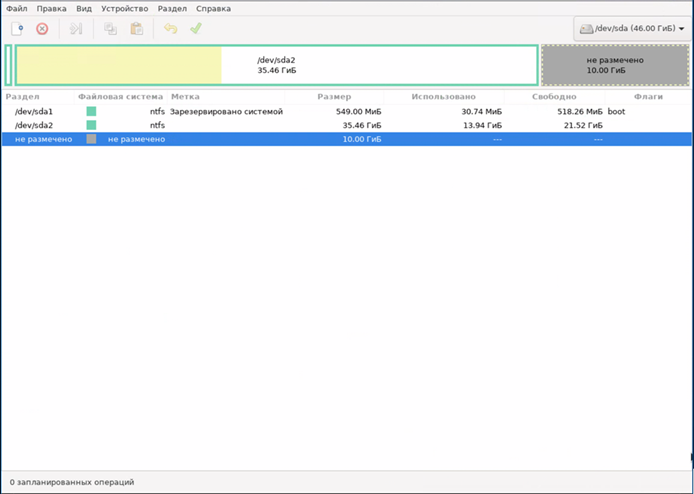Click the Размер column header
This screenshot has width=694, height=494.
(334, 97)
